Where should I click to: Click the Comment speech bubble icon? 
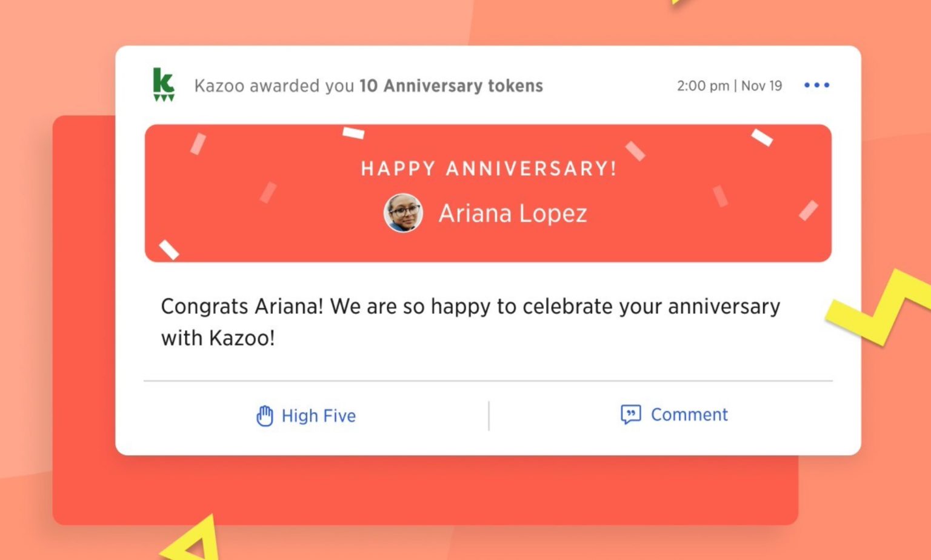[630, 415]
